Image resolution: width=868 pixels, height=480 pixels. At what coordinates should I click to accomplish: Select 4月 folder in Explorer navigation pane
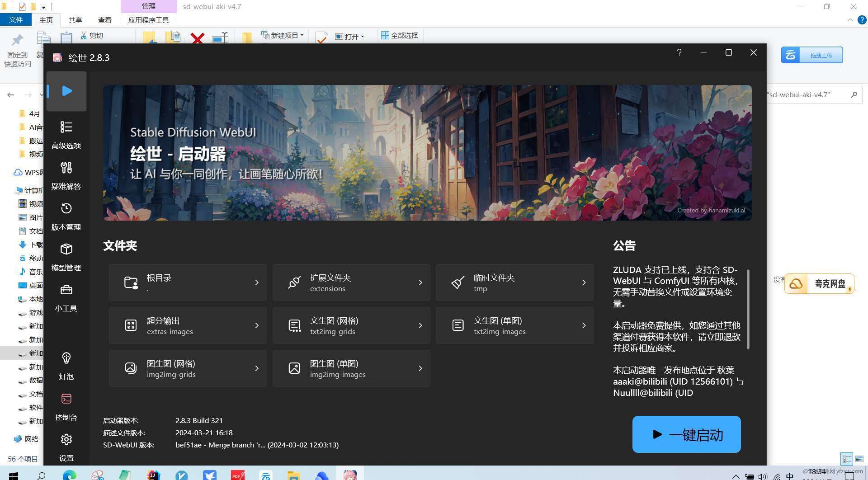[x=31, y=113]
